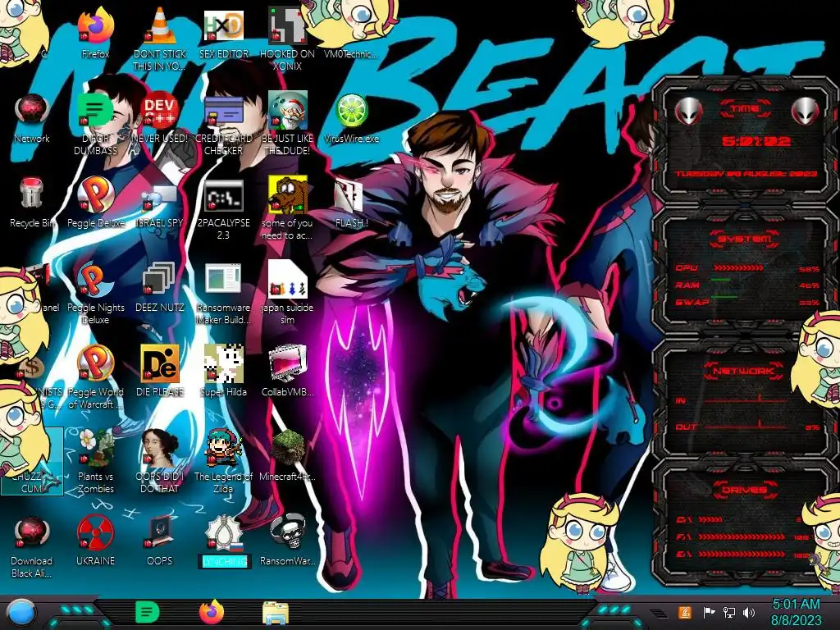Launch Peggle World of Warcraft shortcut
840x630 pixels.
[95, 363]
